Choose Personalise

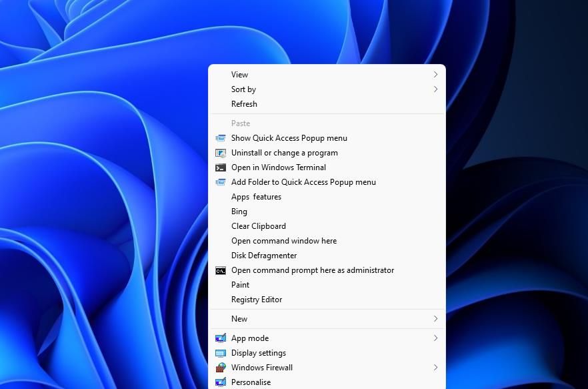327,382
